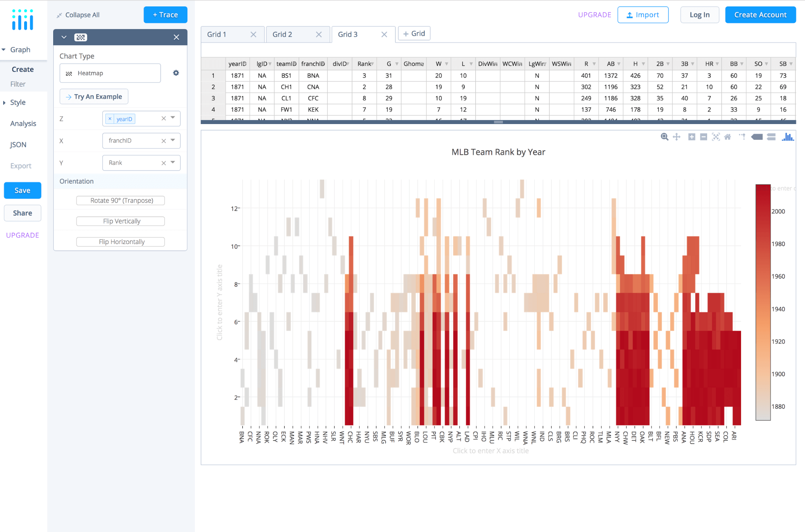Toggle compare data on hover mode
The width and height of the screenshot is (805, 532).
[771, 137]
